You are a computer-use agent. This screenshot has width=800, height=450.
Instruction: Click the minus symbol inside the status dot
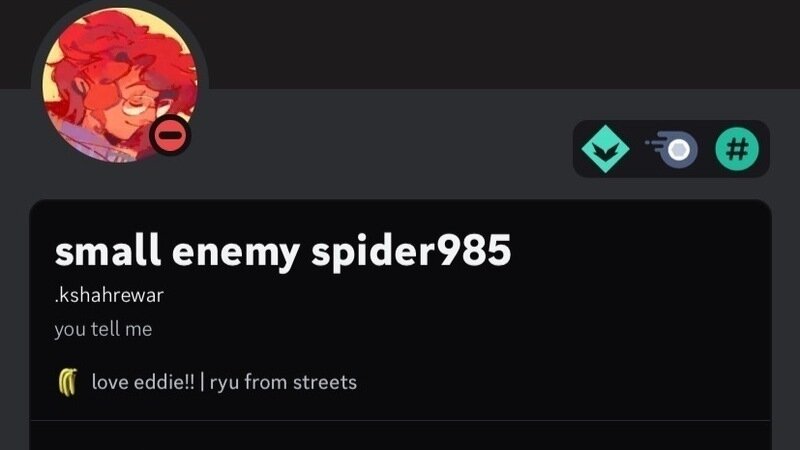point(170,135)
